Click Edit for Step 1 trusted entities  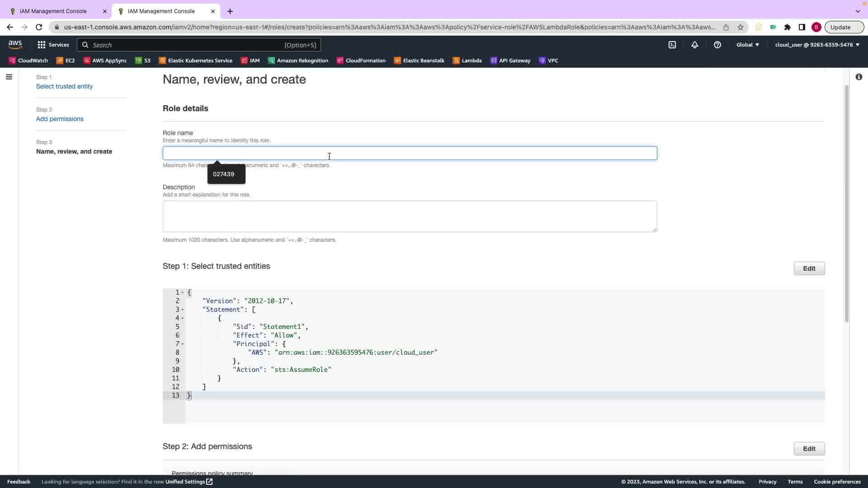(x=809, y=268)
